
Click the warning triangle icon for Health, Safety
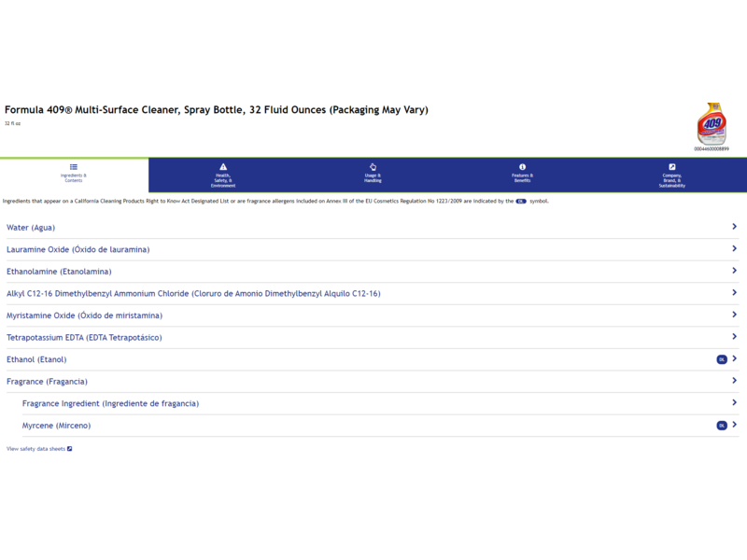pos(223,167)
